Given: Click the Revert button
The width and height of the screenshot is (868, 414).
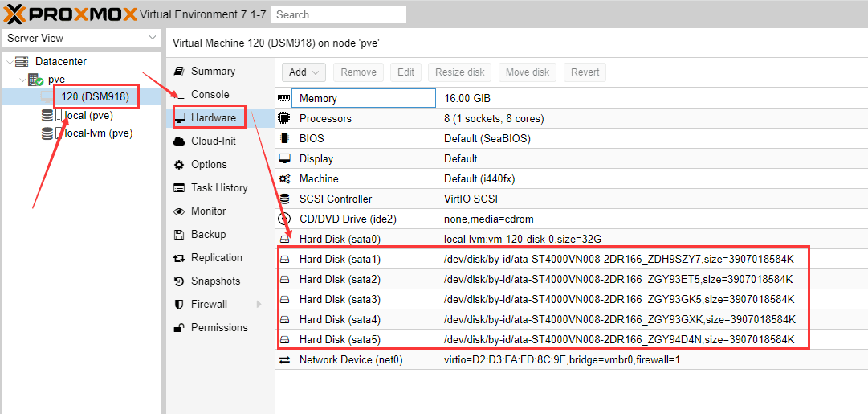Looking at the screenshot, I should [585, 72].
